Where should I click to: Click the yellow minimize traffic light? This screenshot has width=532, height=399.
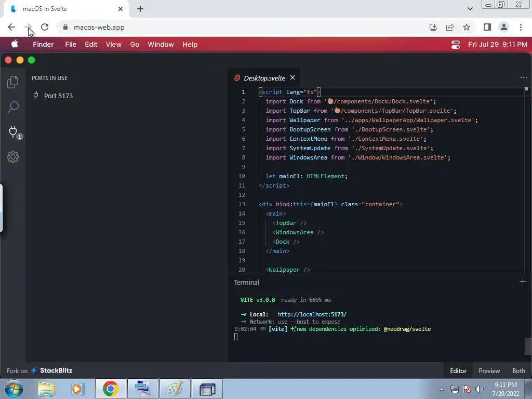(20, 60)
